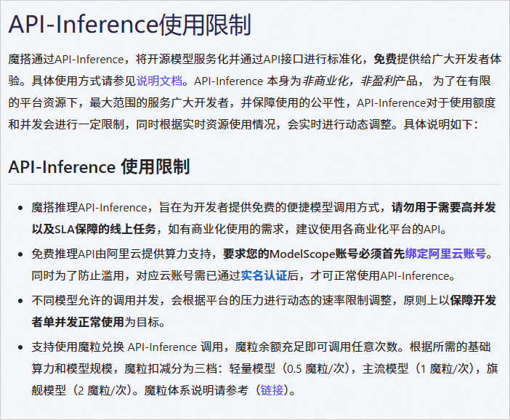Screen dimensions: 510x420
Task: Click the text 建议使用各商业化平台的API
Action: point(368,229)
